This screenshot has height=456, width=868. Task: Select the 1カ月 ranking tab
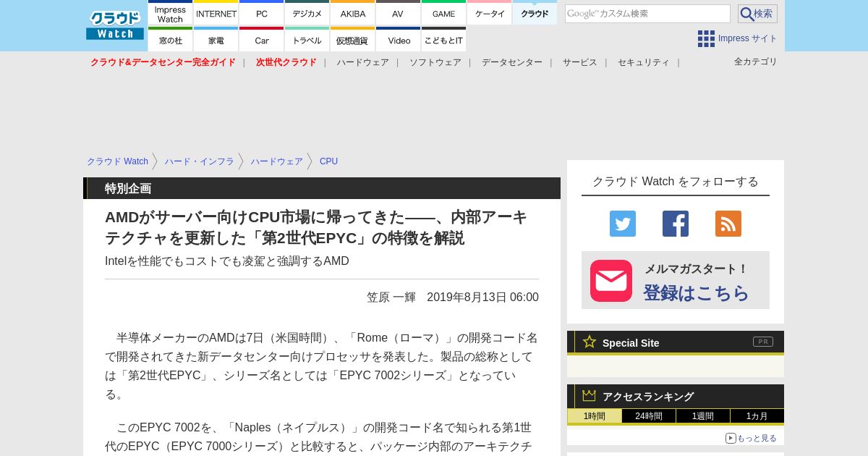[x=757, y=416]
